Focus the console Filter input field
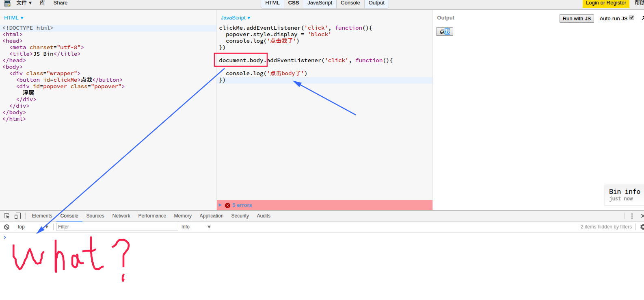 [x=117, y=227]
